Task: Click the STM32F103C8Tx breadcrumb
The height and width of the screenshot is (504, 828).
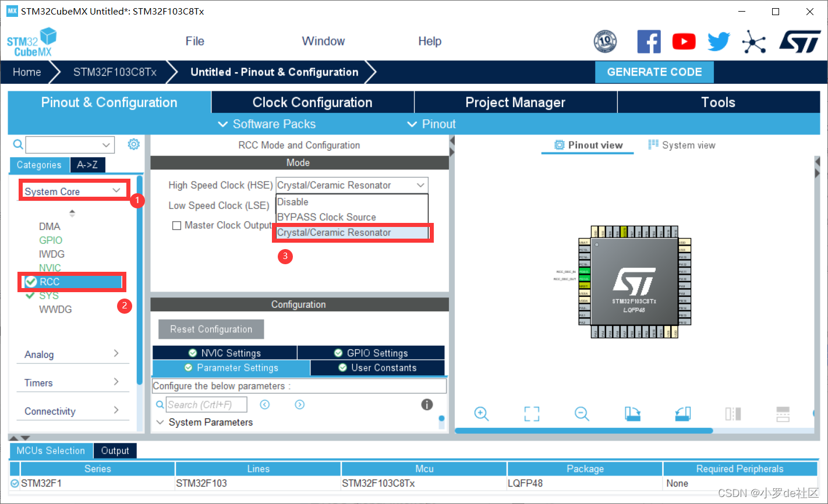Action: point(115,72)
